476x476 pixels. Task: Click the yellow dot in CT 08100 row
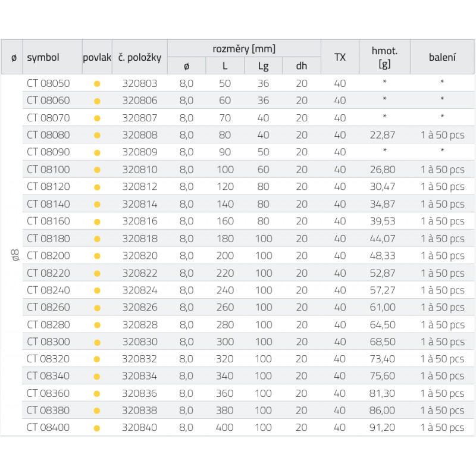click(x=97, y=170)
